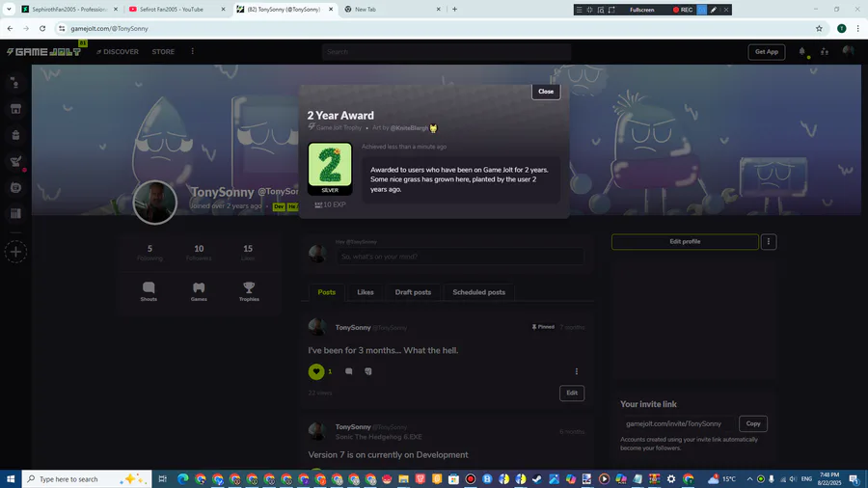Open the sidebar quests icon with red dot
This screenshot has width=868, height=488.
(15, 162)
